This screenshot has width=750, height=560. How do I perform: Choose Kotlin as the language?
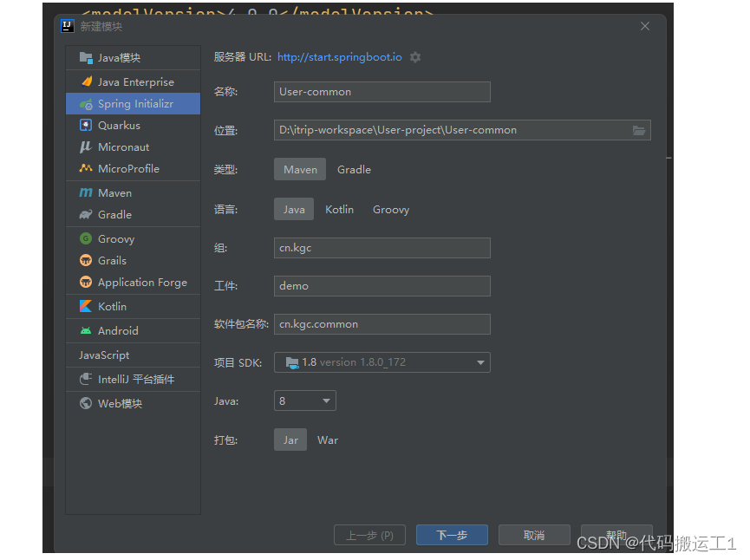pos(339,209)
